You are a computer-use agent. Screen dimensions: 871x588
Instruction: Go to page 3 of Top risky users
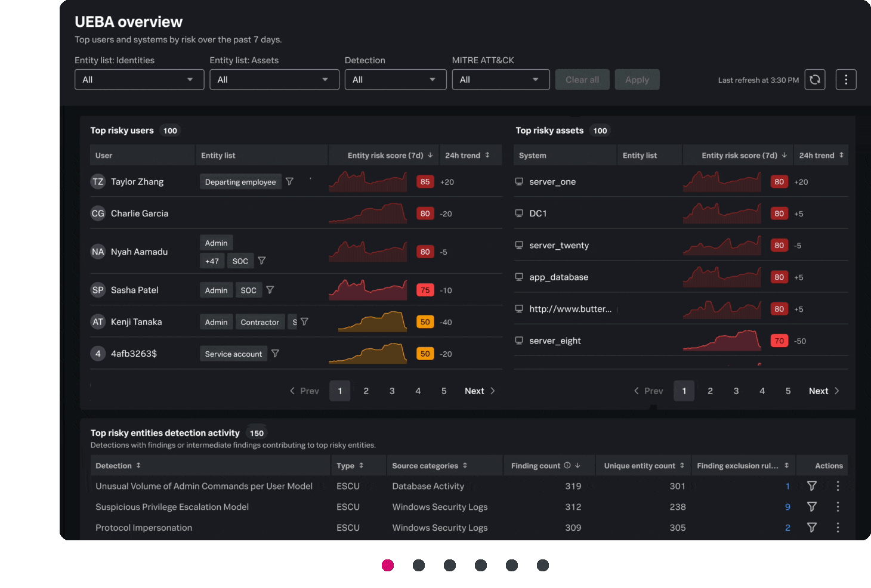click(x=392, y=391)
